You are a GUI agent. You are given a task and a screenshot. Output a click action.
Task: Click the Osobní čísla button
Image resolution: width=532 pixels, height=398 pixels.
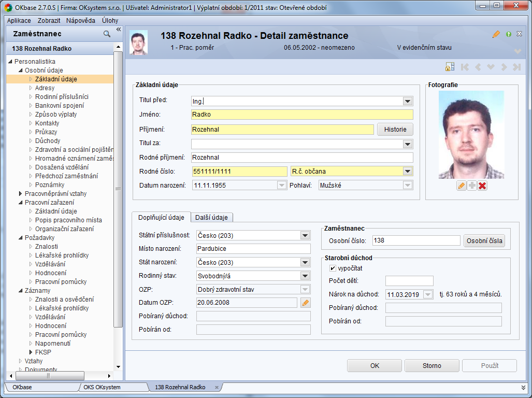pos(484,241)
